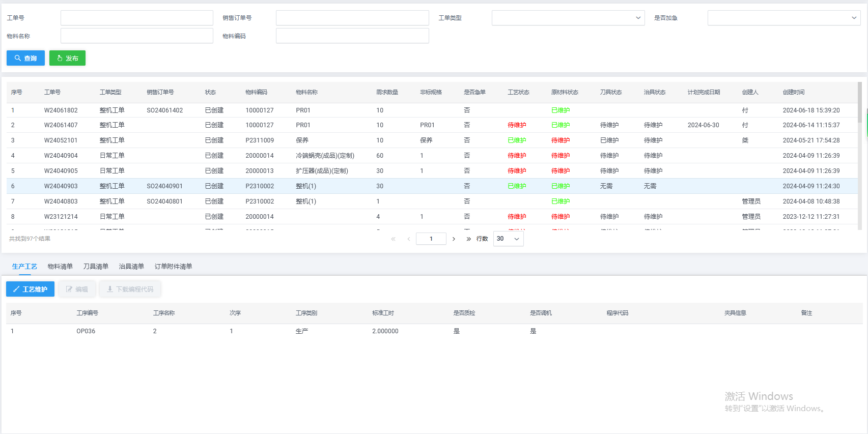Click the 工单号 column header

pyautogui.click(x=52, y=92)
